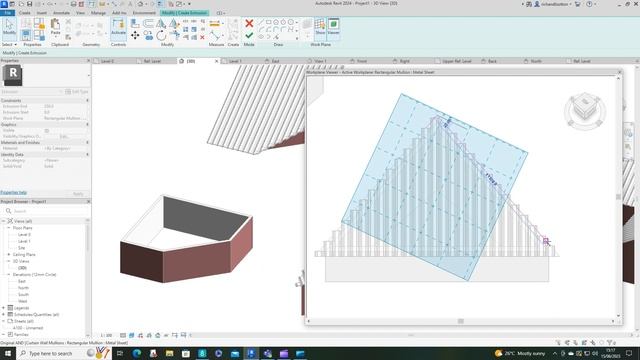This screenshot has height=360, width=640.
Task: Click the Extrusion End value field
Action: 65,106
